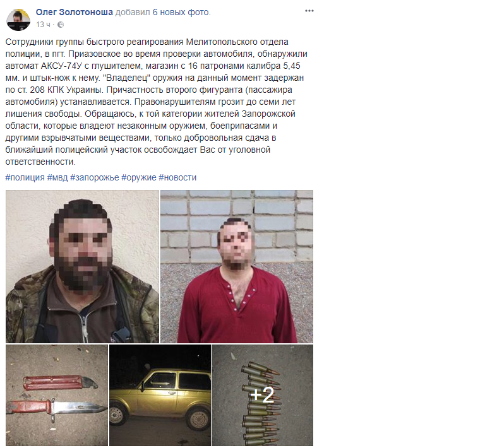The image size is (485, 448).
Task: Open the #новости hashtag
Action: 177,177
